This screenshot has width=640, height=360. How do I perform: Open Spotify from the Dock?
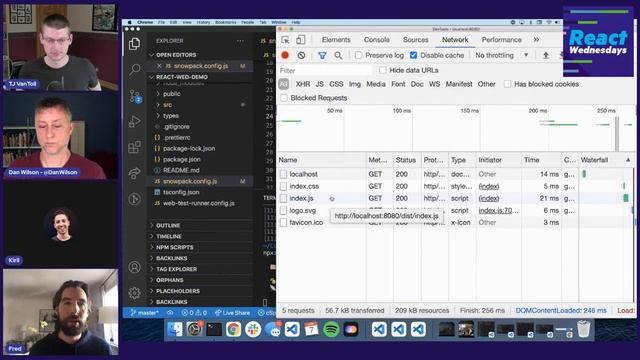(x=331, y=329)
